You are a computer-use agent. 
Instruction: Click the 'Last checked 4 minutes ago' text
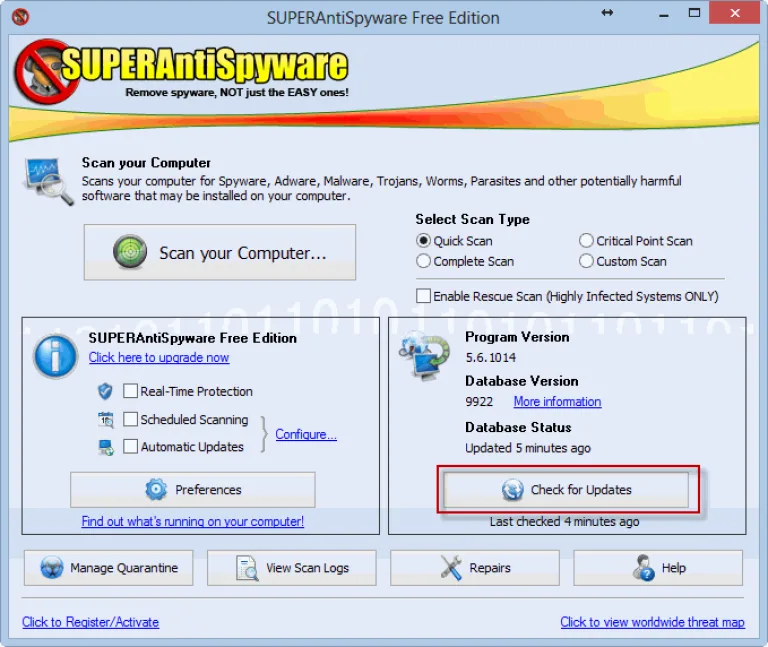[564, 522]
